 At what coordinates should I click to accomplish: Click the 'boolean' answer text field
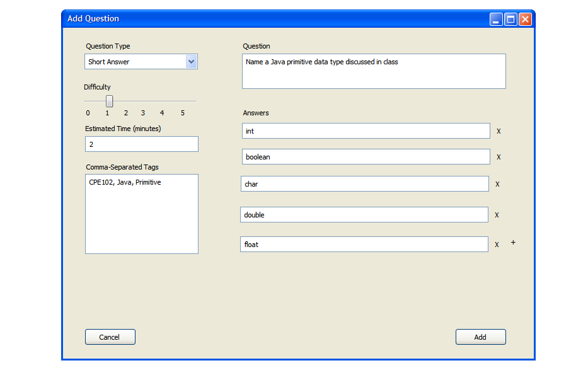coord(366,157)
